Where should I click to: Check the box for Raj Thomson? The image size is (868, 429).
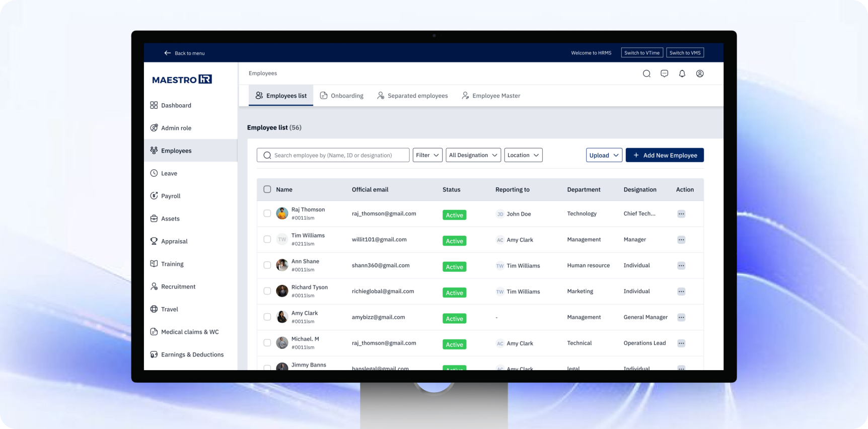(267, 213)
